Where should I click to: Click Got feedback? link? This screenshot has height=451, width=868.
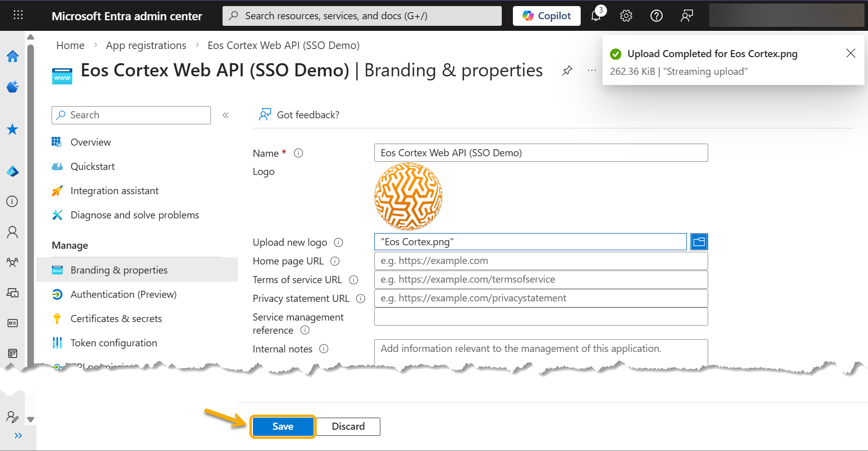(299, 115)
